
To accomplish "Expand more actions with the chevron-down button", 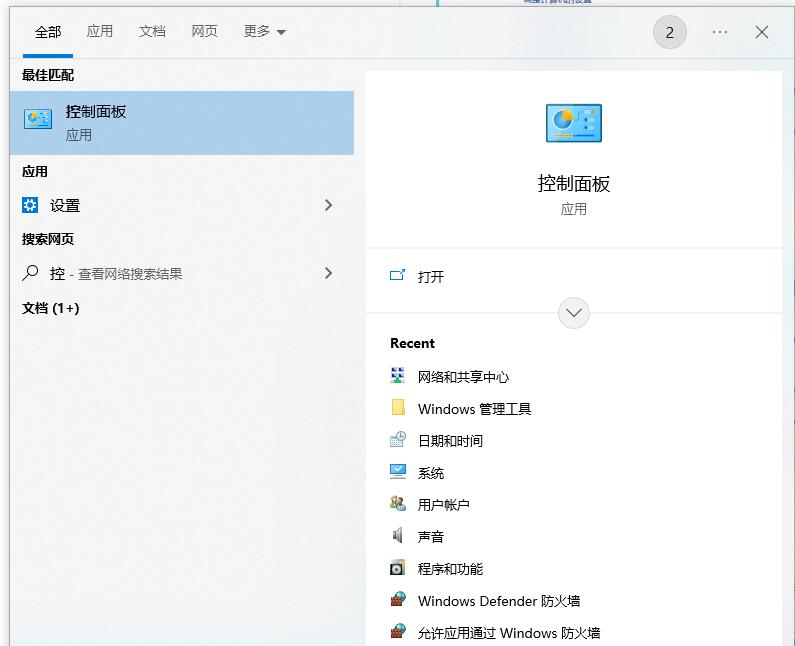I will [x=573, y=313].
